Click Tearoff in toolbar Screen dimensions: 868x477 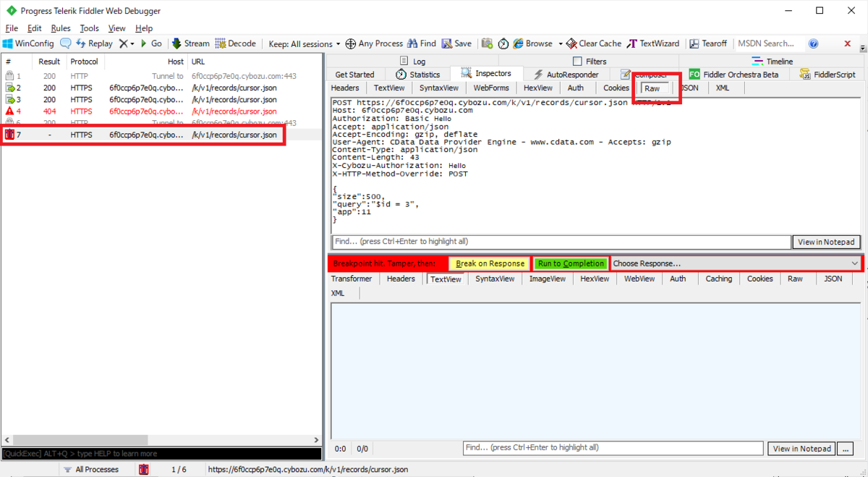[x=708, y=43]
